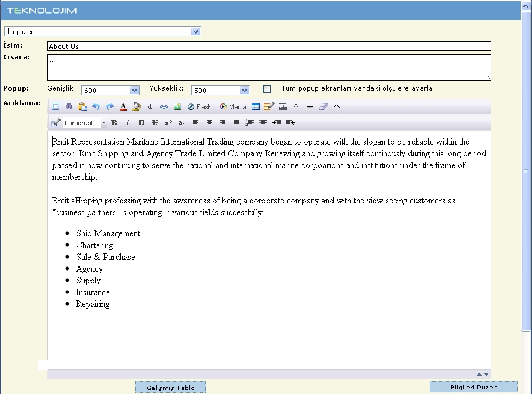Toggle bold formatting
This screenshot has height=394, width=532.
click(x=114, y=123)
